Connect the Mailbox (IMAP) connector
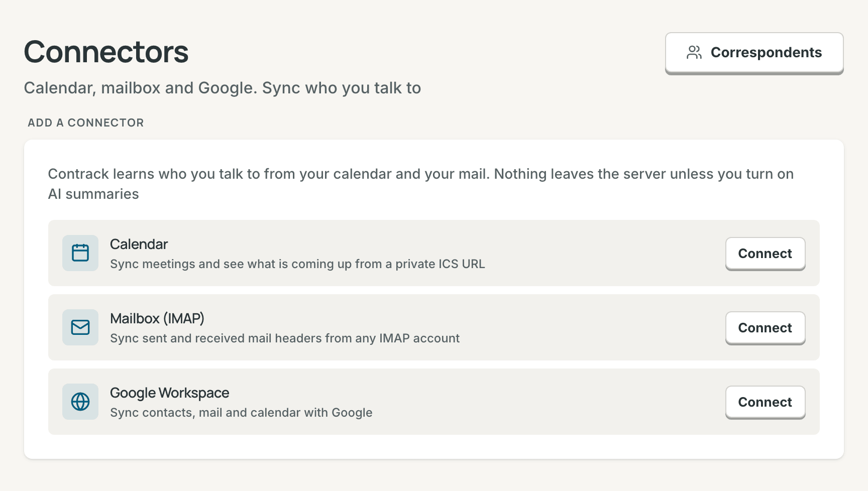This screenshot has height=491, width=868. tap(765, 328)
